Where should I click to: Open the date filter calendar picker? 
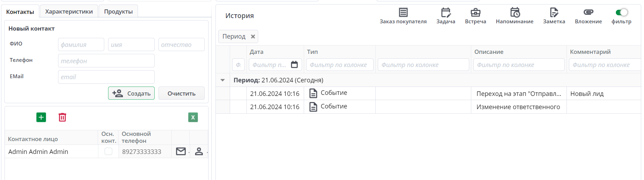coord(294,65)
